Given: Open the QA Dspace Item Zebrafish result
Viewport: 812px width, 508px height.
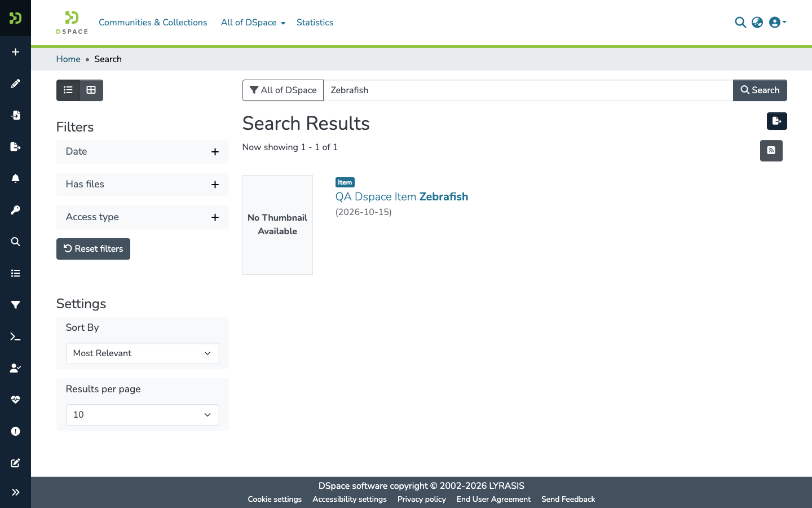Looking at the screenshot, I should (x=401, y=196).
